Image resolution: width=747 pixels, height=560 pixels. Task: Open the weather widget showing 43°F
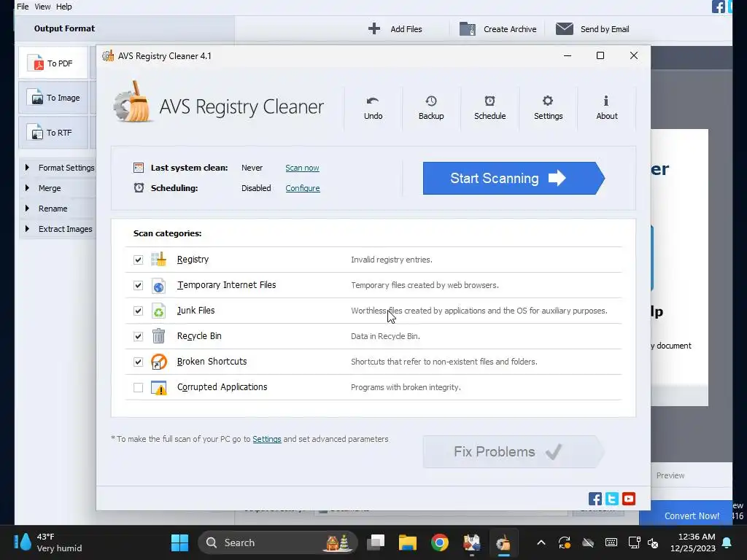(47, 542)
